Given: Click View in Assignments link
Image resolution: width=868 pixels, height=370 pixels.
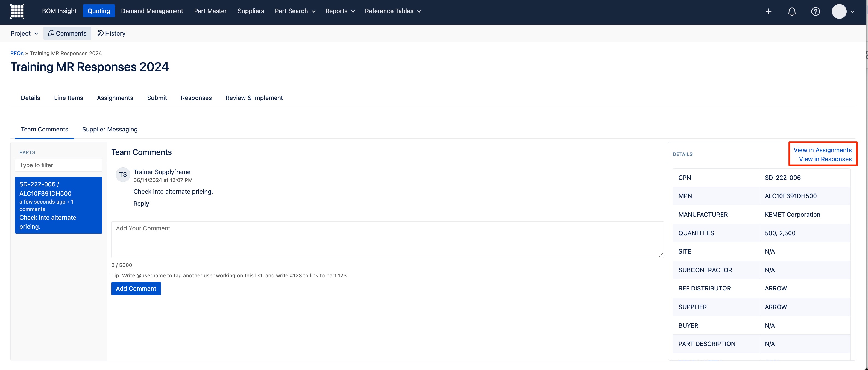Looking at the screenshot, I should (823, 150).
